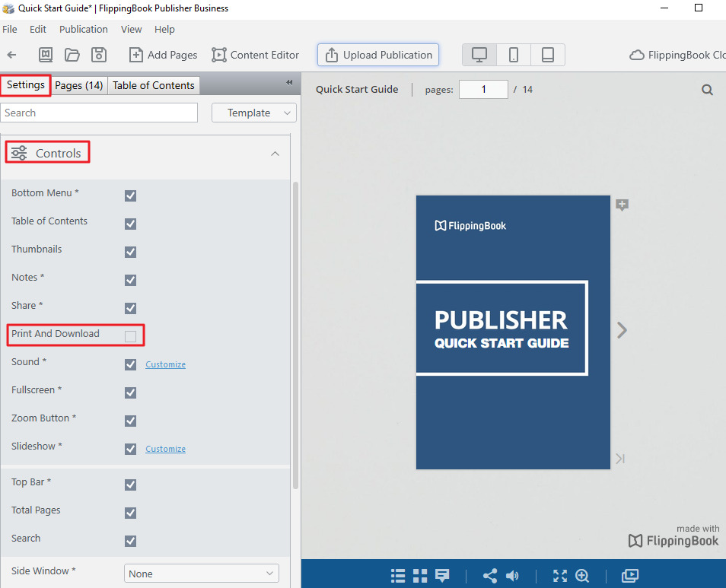The width and height of the screenshot is (726, 588).
Task: Toggle the Share checkbox
Action: pyautogui.click(x=131, y=308)
